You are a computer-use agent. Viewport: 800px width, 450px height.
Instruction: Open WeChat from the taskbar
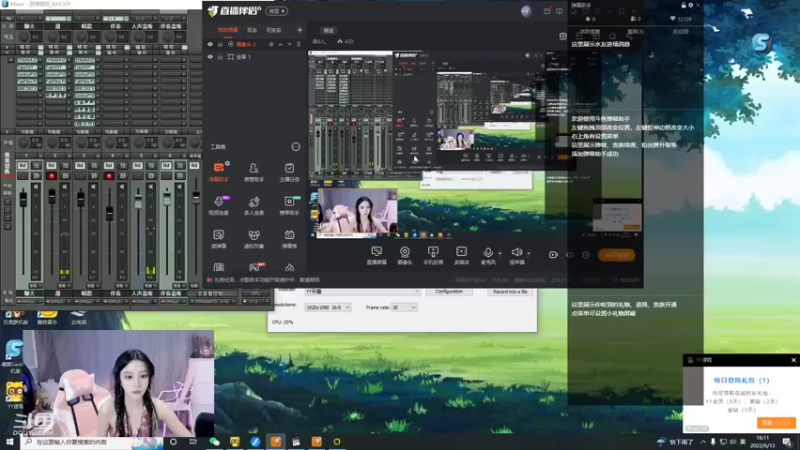point(215,442)
